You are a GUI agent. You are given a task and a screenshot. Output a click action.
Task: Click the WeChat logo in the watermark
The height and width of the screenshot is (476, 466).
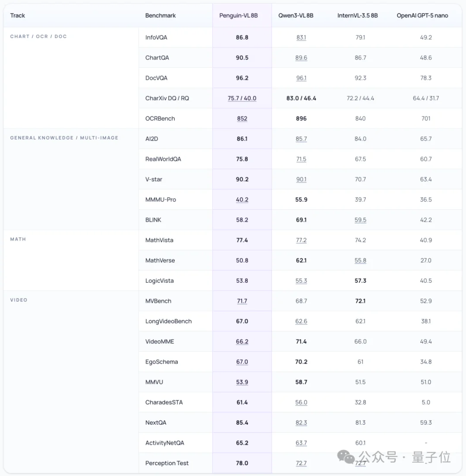click(347, 457)
